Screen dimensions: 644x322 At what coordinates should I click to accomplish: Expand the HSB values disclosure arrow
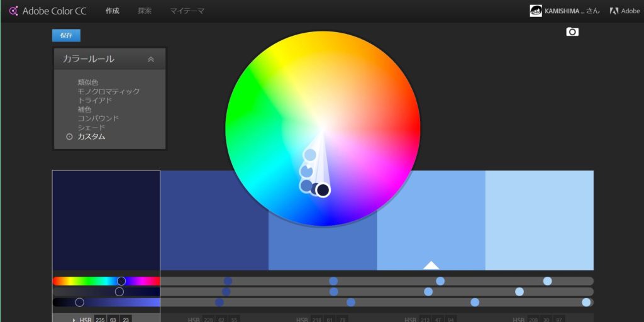point(73,319)
